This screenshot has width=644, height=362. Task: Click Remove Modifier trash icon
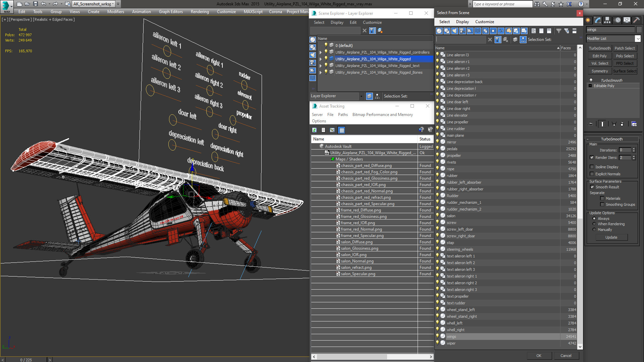[x=622, y=124]
